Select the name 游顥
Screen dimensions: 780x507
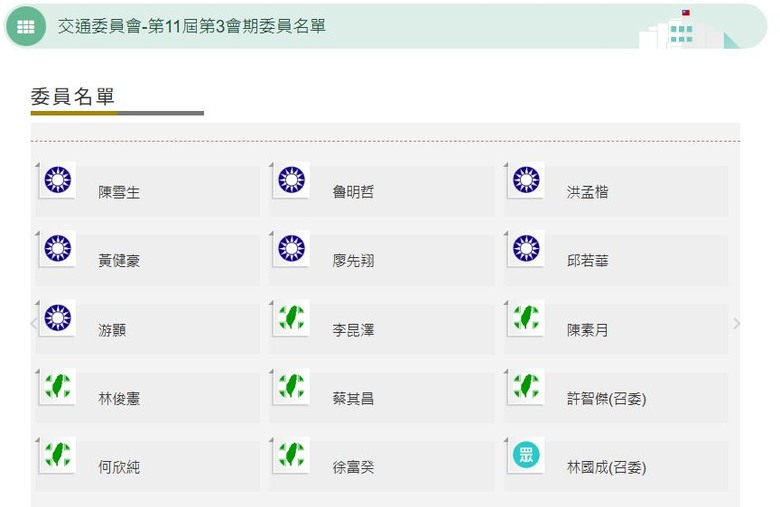[x=112, y=330]
